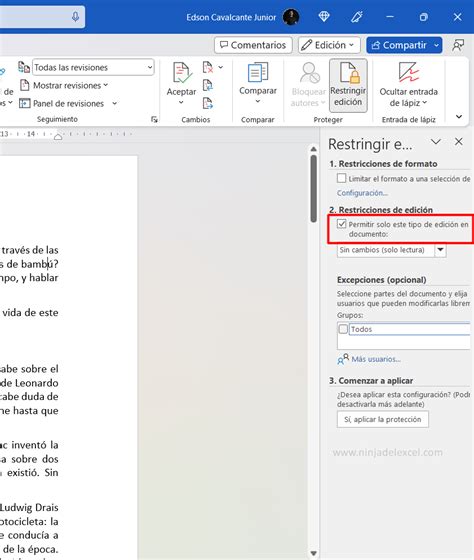The height and width of the screenshot is (560, 474).
Task: Expand the reject change dropdown arrow
Action: [221, 67]
